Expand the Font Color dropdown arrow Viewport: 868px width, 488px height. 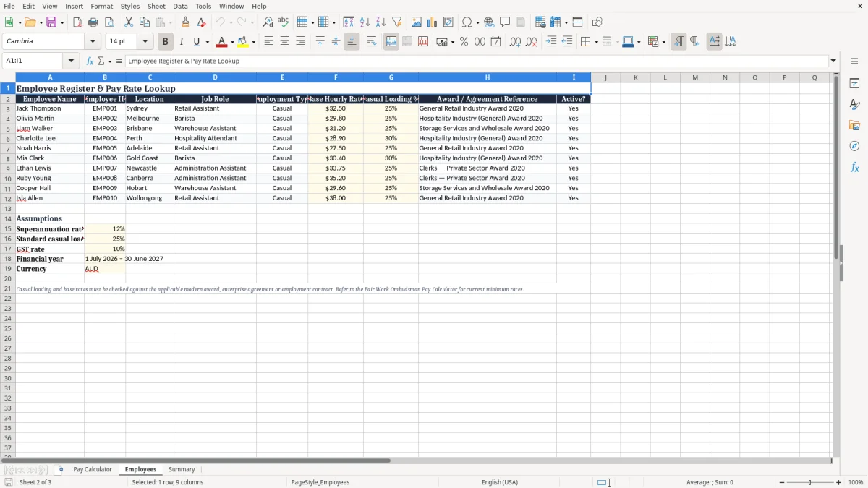coord(232,42)
